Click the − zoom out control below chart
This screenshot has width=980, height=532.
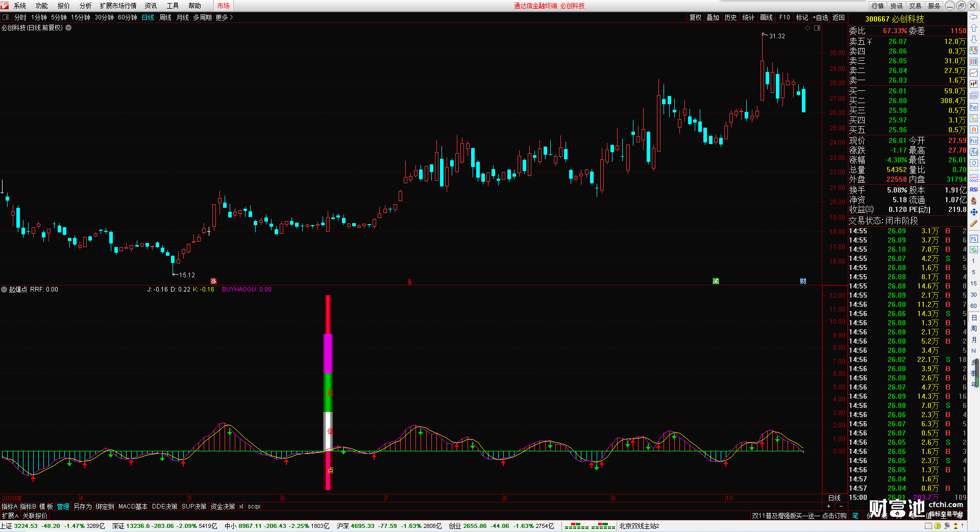click(841, 506)
